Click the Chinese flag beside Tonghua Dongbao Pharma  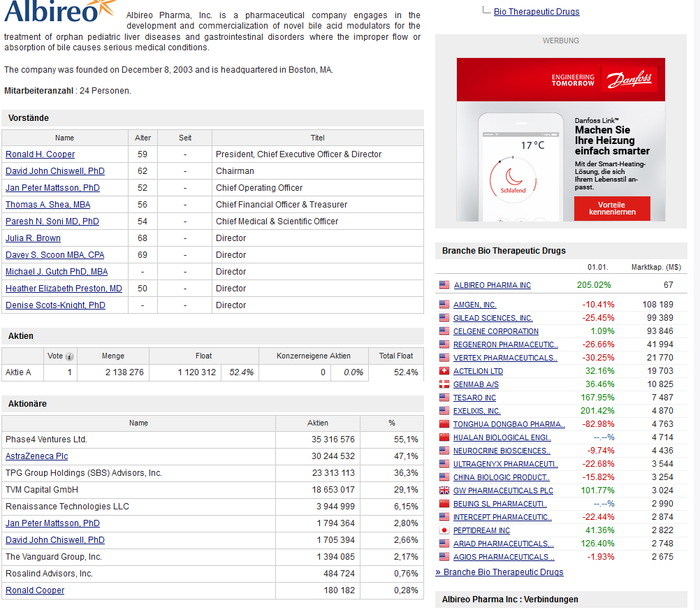pyautogui.click(x=444, y=423)
